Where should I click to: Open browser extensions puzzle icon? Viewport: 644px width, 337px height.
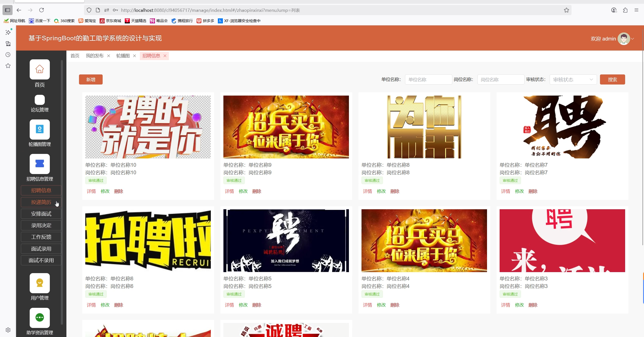pos(625,10)
